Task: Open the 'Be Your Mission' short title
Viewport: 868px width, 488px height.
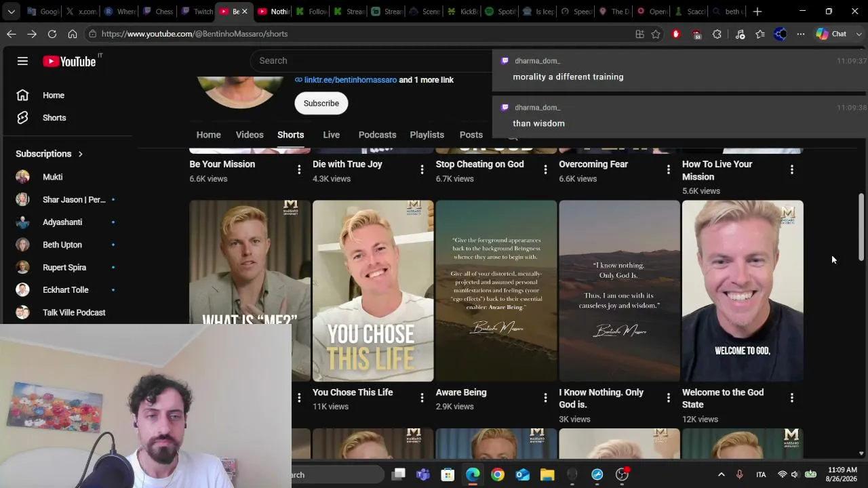Action: pos(222,165)
